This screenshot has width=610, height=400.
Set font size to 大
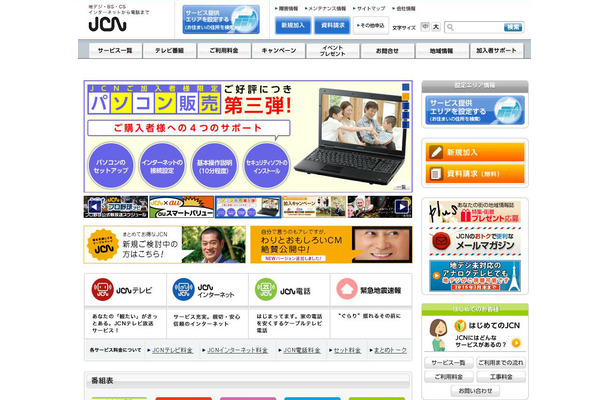pyautogui.click(x=436, y=26)
